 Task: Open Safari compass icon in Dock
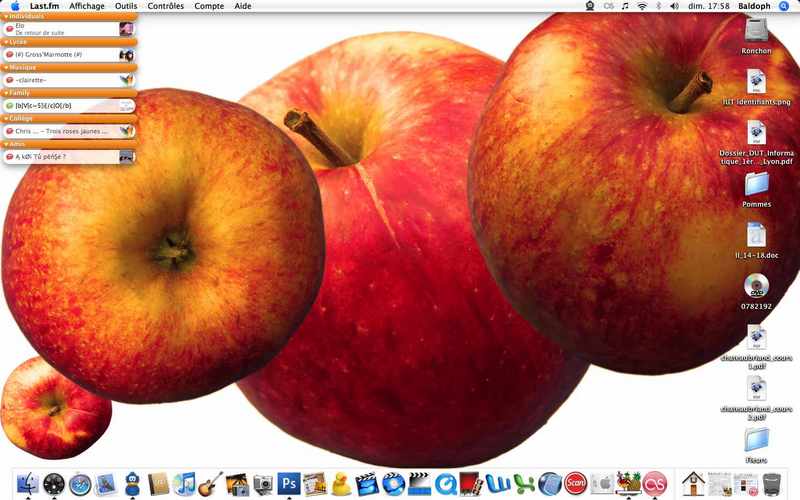80,485
